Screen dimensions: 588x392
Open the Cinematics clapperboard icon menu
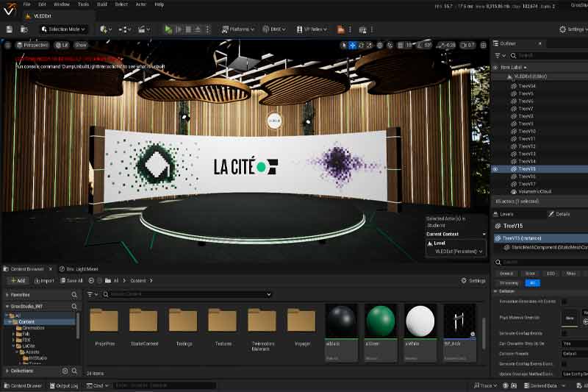(143, 29)
